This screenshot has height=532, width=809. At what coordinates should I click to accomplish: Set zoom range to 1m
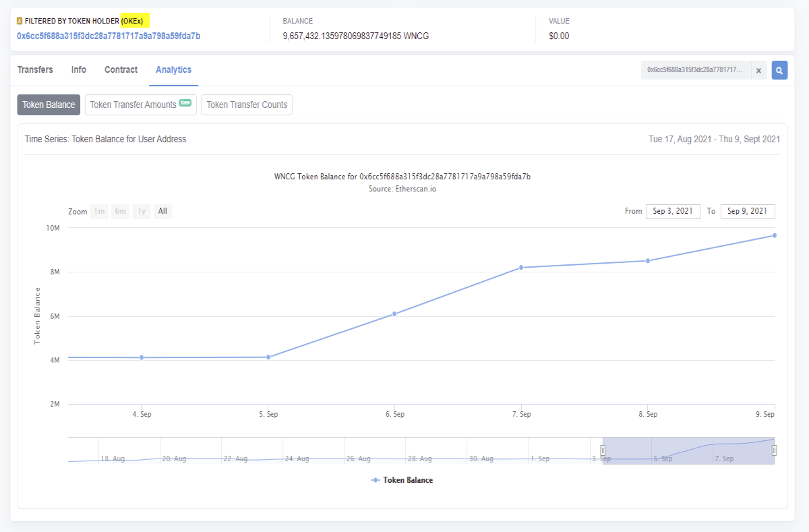point(99,211)
